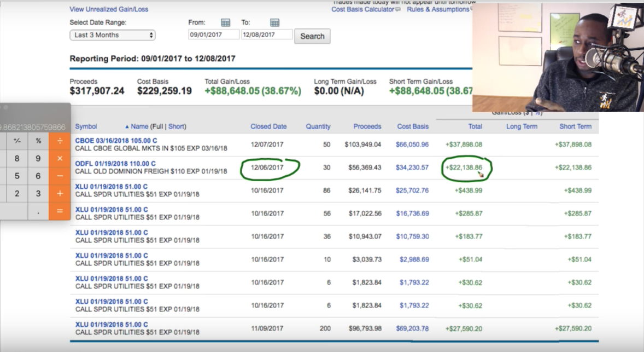Screen dimensions: 644x352
Task: Switch name display to Full
Action: tap(157, 126)
